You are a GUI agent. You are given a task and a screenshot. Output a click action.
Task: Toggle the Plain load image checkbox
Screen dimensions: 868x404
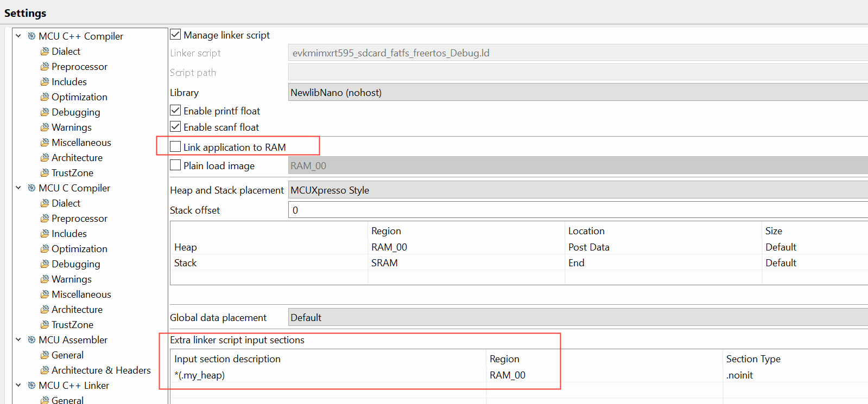point(175,165)
